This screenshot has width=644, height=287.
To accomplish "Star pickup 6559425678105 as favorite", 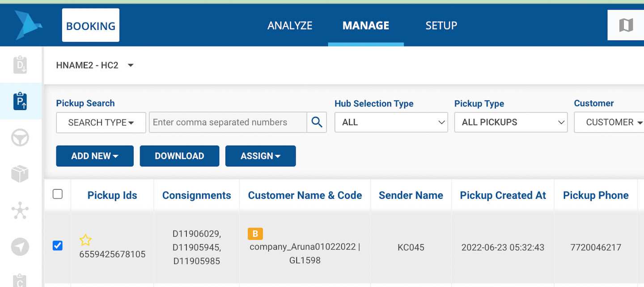I will click(x=85, y=240).
